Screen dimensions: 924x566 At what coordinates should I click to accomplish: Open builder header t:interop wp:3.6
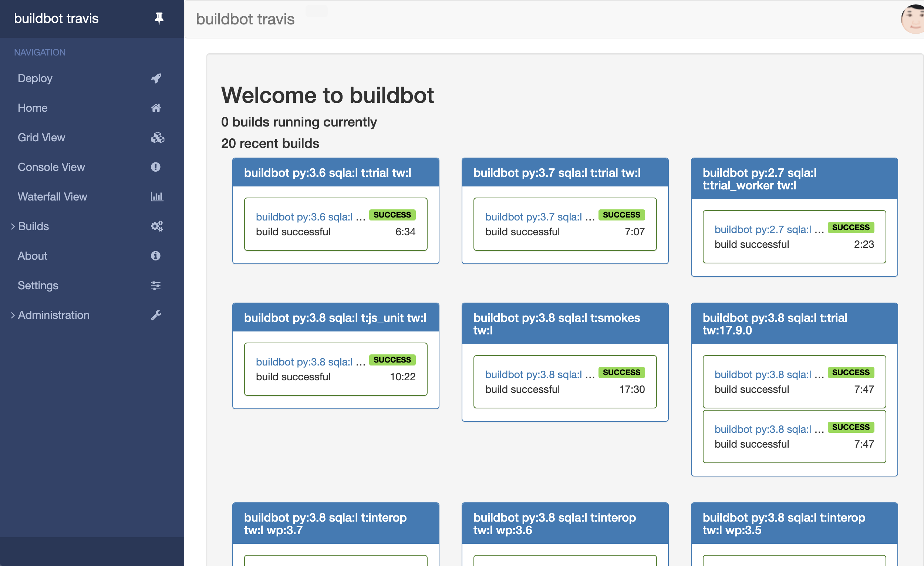pyautogui.click(x=565, y=523)
